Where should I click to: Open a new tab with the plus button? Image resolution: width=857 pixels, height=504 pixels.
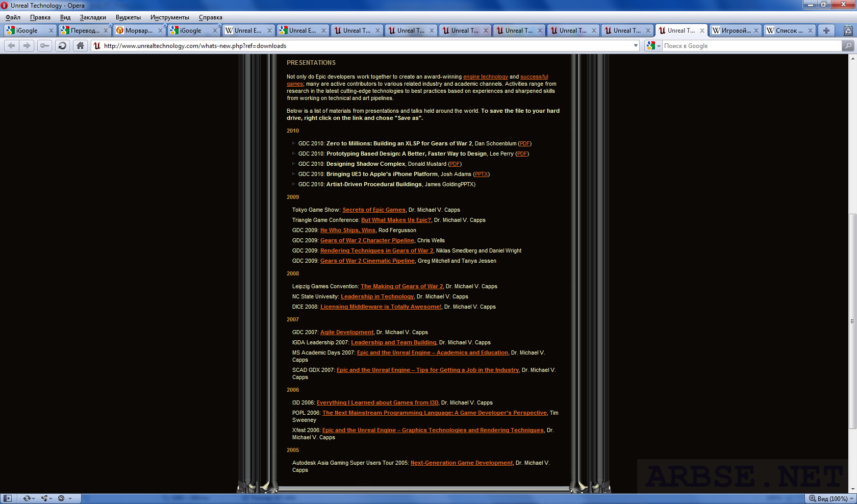pos(826,31)
